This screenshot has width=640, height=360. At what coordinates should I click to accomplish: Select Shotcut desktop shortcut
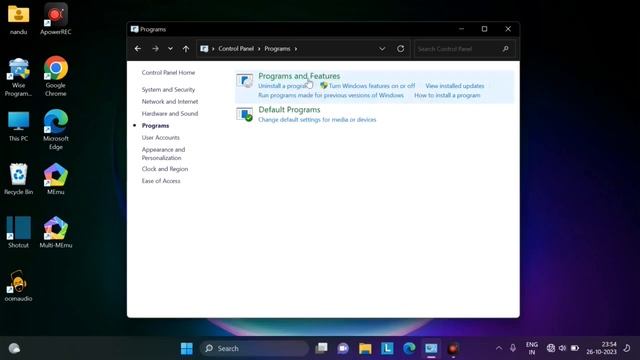(x=18, y=232)
